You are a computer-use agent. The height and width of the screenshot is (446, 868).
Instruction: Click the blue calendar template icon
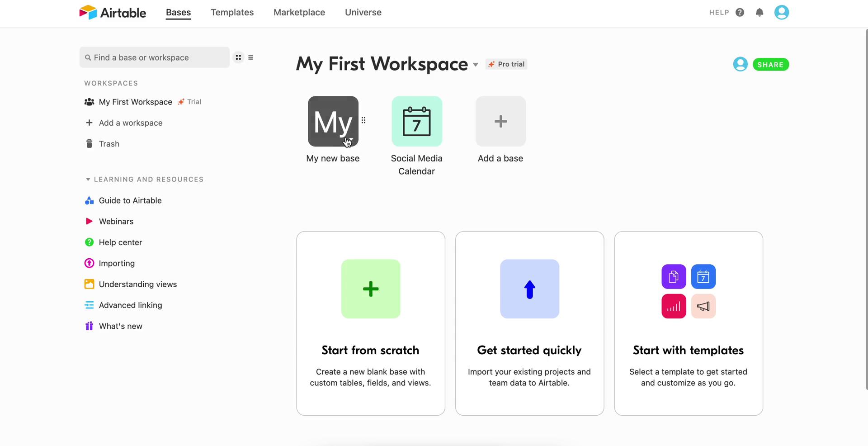coord(703,276)
